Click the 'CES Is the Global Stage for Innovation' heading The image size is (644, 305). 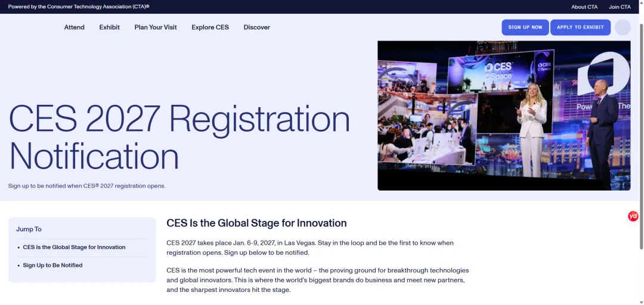[x=256, y=223]
